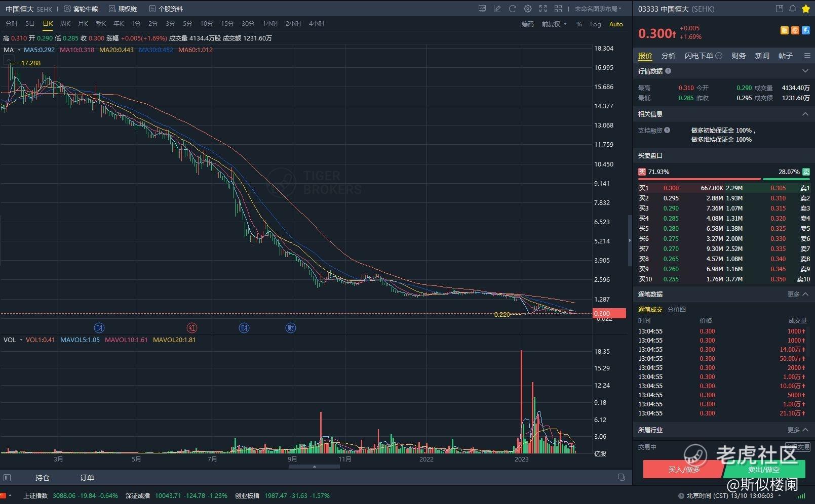Open the 窝轮牛熊 warrants icon

coord(67,9)
